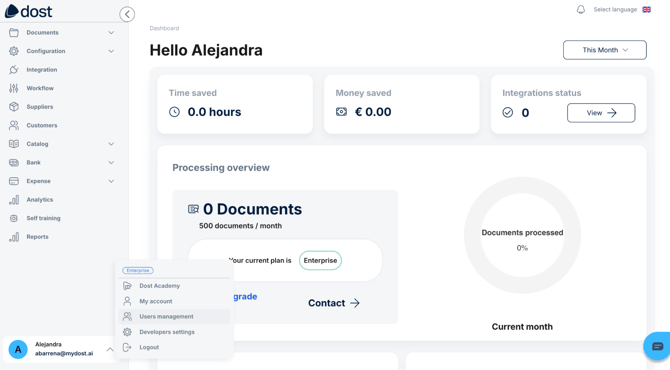670x370 pixels.
Task: Click the Documents folder icon
Action: pyautogui.click(x=14, y=32)
